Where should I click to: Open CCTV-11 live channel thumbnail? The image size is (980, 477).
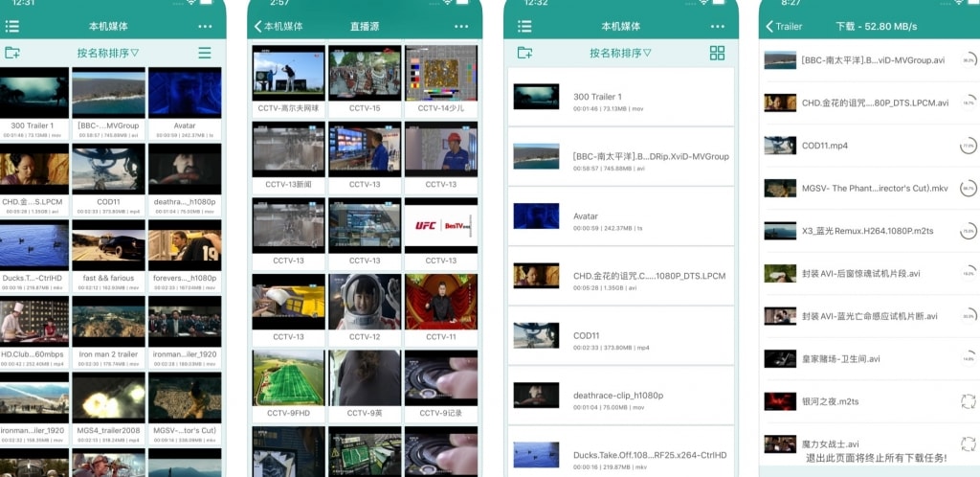pos(441,302)
